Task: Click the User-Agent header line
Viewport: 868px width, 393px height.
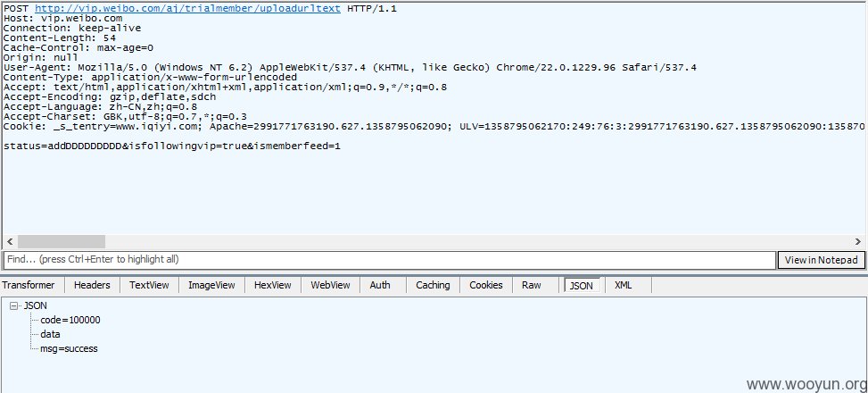Action: point(350,68)
